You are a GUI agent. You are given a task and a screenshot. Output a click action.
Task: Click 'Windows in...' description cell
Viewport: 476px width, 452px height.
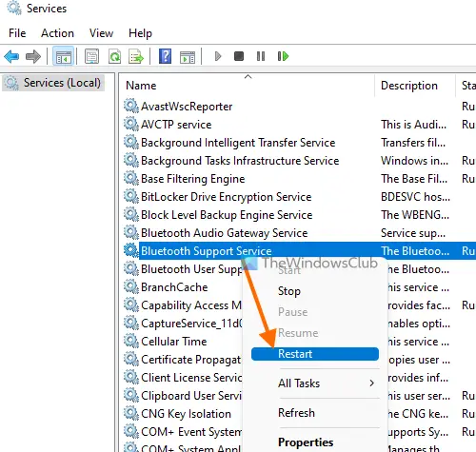click(x=415, y=161)
